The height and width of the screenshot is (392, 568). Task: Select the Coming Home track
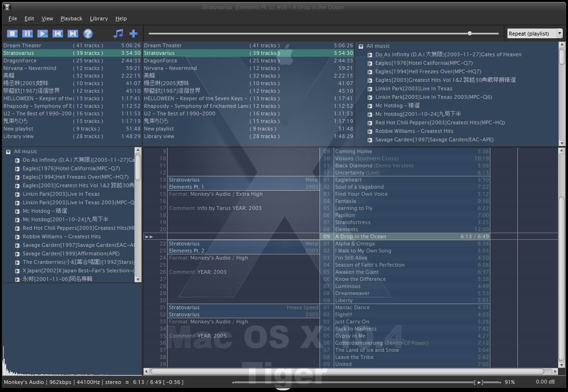coord(406,151)
